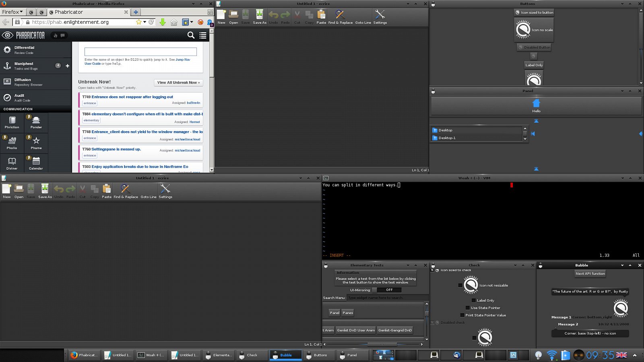Enable the Print State Pointer Value checkbox
Viewport: 644px width, 362px height.
coord(462,315)
